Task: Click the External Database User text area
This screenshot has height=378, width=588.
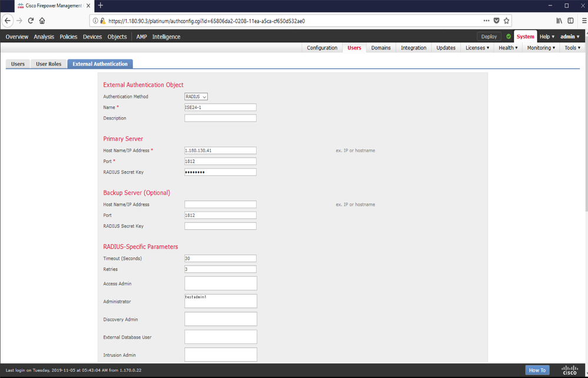Action: (x=221, y=337)
